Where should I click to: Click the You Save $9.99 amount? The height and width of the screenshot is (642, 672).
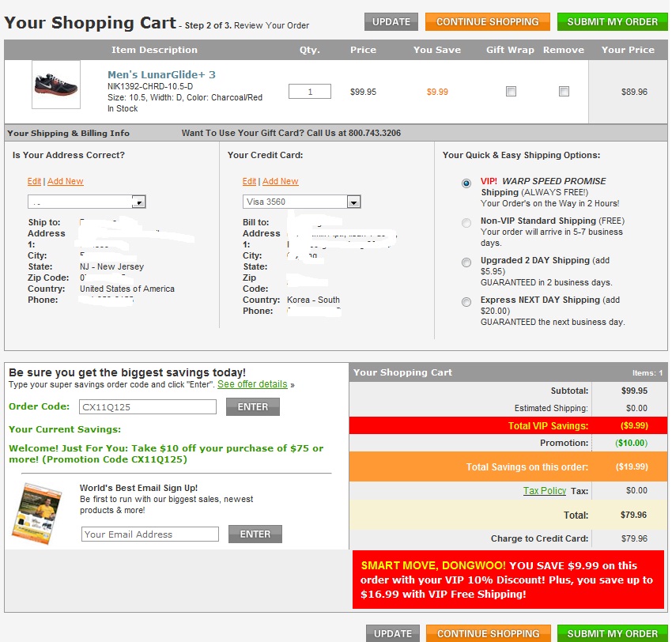point(437,92)
